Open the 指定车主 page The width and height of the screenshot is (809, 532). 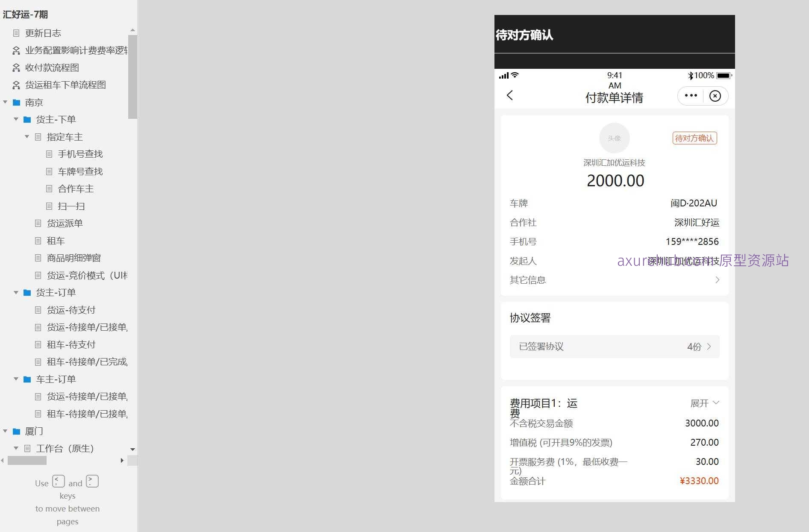click(x=65, y=137)
